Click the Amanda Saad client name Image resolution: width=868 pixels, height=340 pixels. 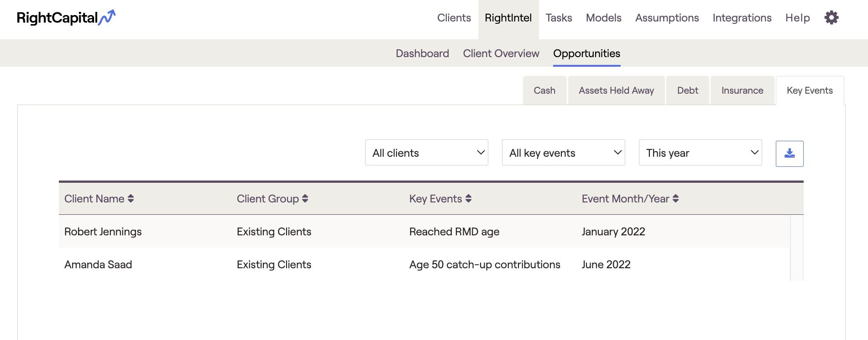coord(98,265)
